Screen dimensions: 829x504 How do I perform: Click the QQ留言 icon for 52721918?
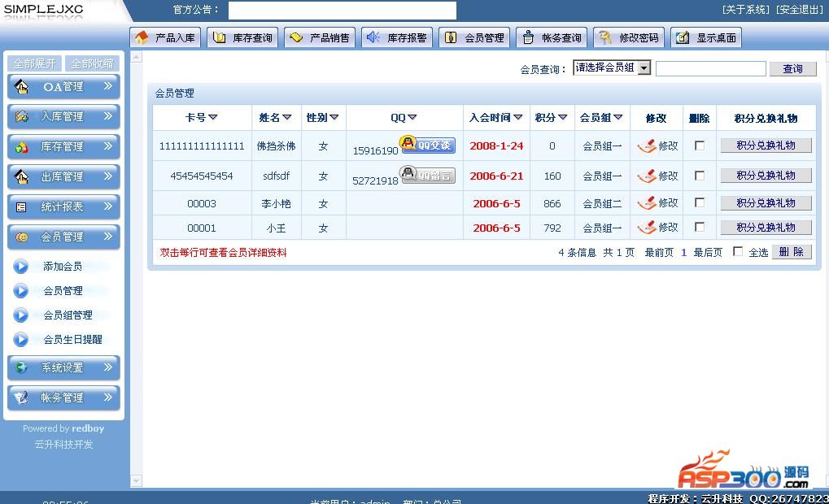[427, 174]
